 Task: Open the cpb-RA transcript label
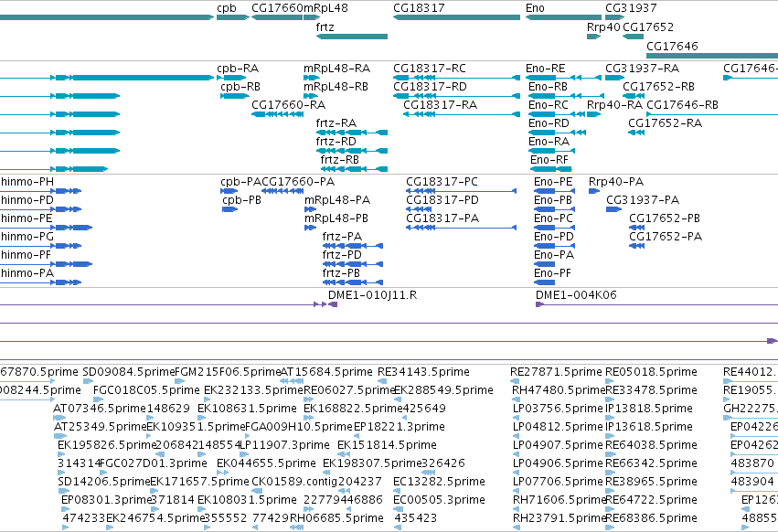click(x=238, y=69)
